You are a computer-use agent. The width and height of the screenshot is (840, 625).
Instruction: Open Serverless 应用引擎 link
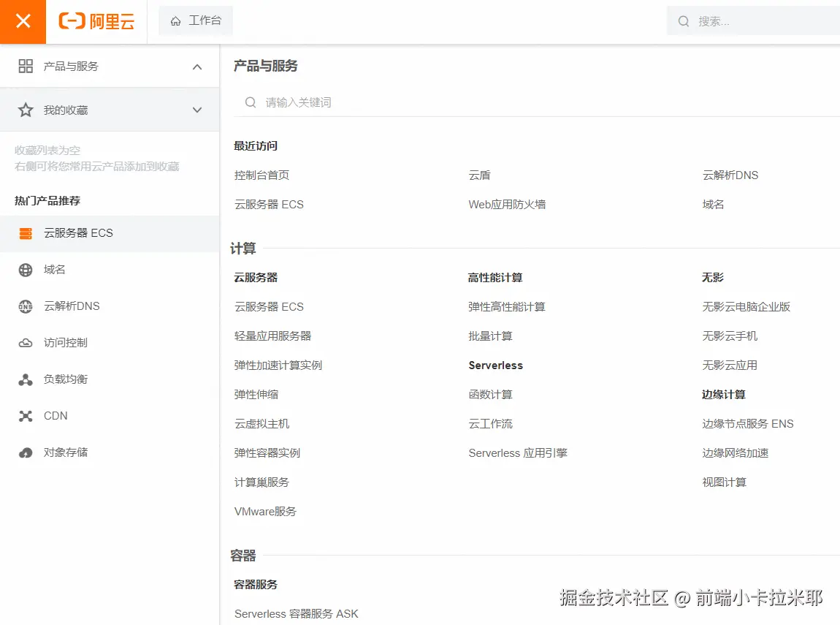coord(517,453)
